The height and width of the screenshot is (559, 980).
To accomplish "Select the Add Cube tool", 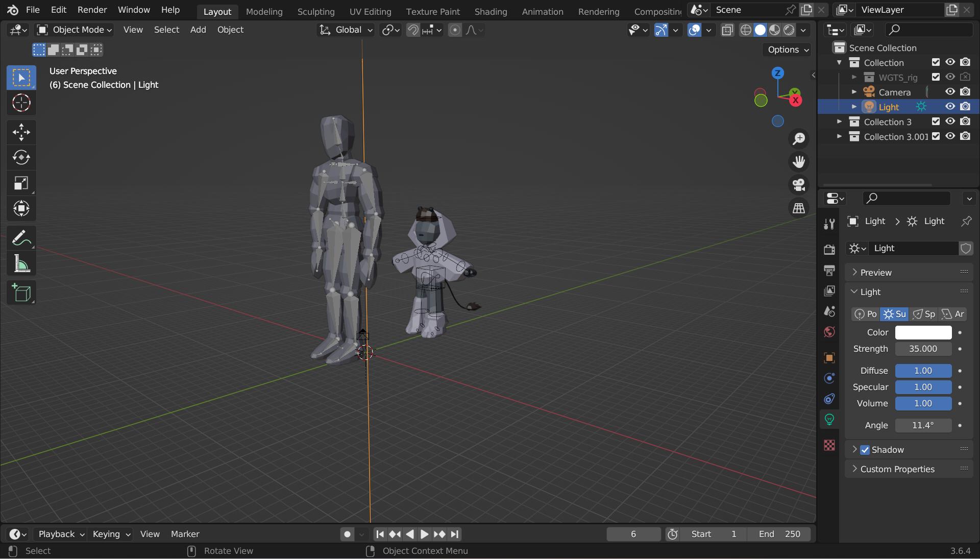I will pyautogui.click(x=21, y=293).
